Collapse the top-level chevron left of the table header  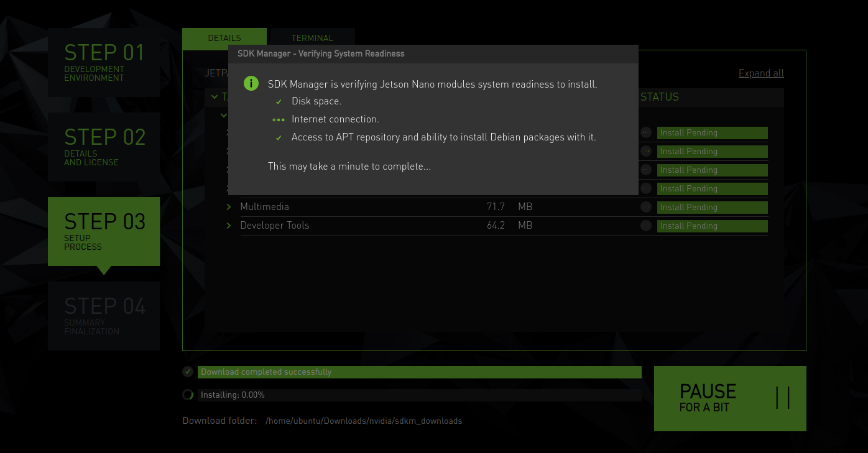(215, 97)
